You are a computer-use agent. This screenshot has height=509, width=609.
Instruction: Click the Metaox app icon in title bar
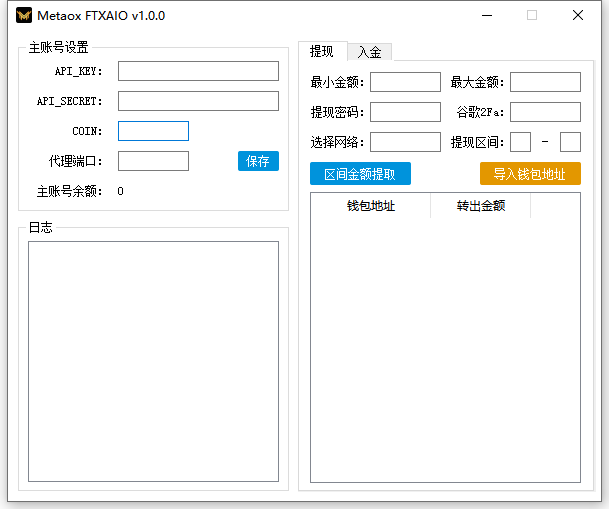tap(24, 16)
